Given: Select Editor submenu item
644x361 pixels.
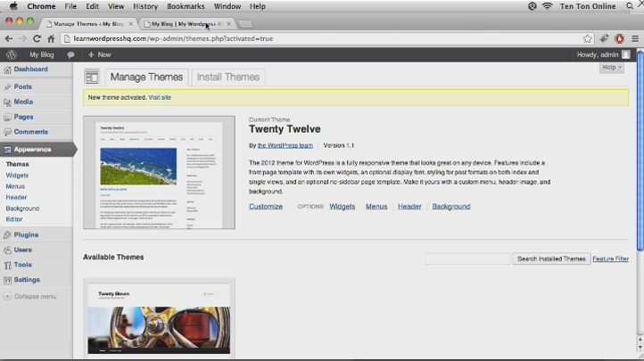Looking at the screenshot, I should coord(14,219).
